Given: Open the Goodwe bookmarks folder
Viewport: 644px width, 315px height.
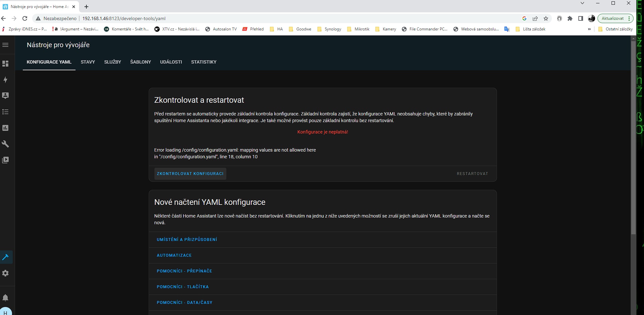Looking at the screenshot, I should [300, 29].
